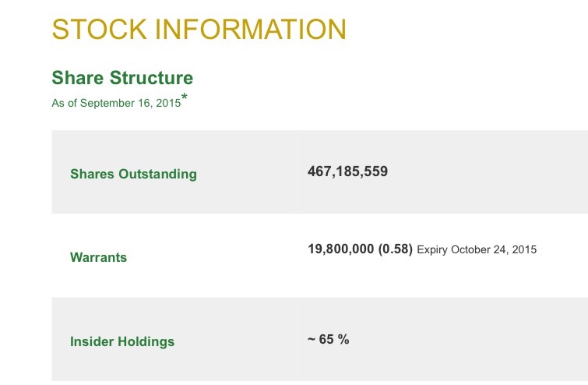Click the 467,185,559 shares value
588x385 pixels.
pos(348,171)
